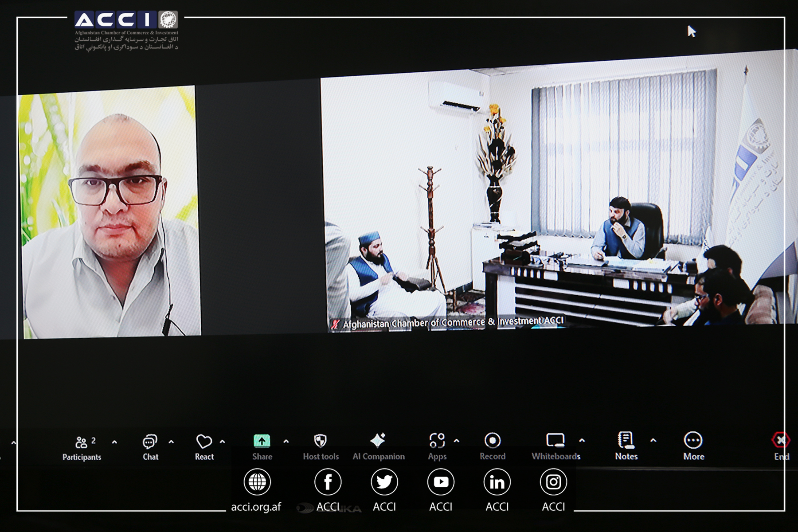Open the Chat panel
Screen dimensions: 798x532
coord(150,448)
